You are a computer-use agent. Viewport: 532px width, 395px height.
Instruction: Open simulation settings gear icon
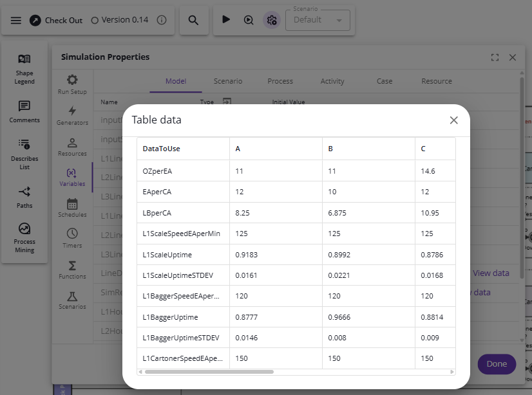(271, 20)
